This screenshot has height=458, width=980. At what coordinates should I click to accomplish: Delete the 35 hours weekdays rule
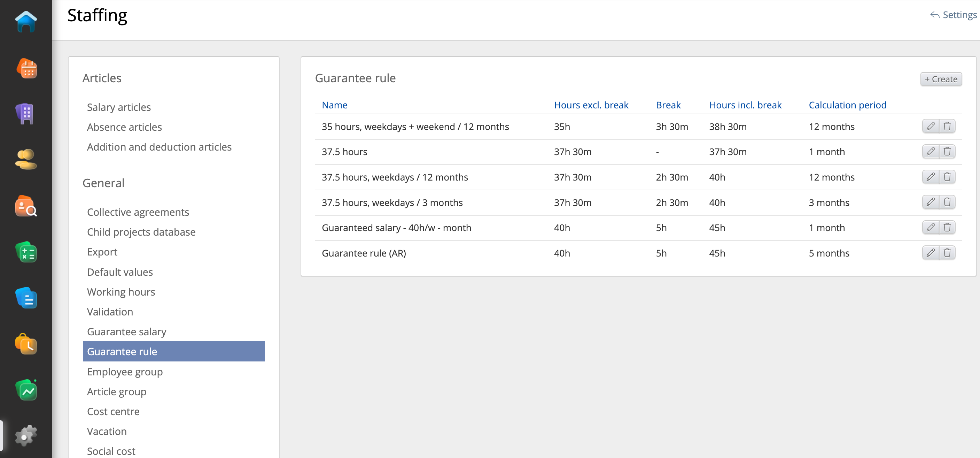point(947,127)
